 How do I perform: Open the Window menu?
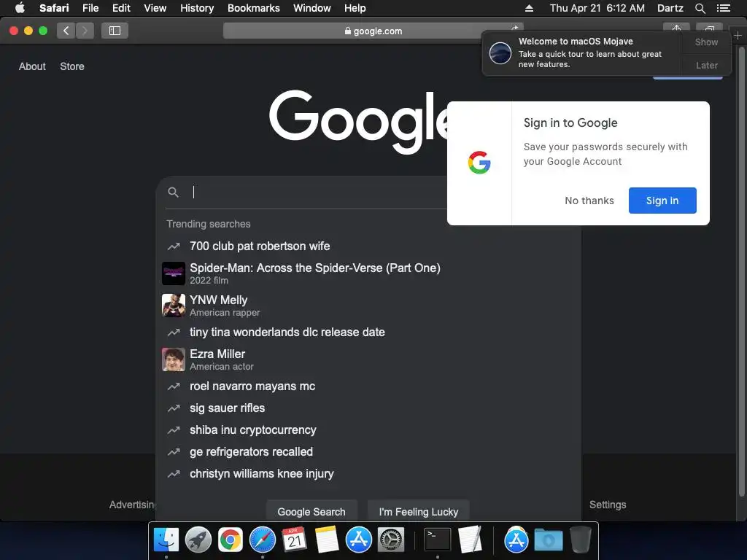tap(312, 8)
